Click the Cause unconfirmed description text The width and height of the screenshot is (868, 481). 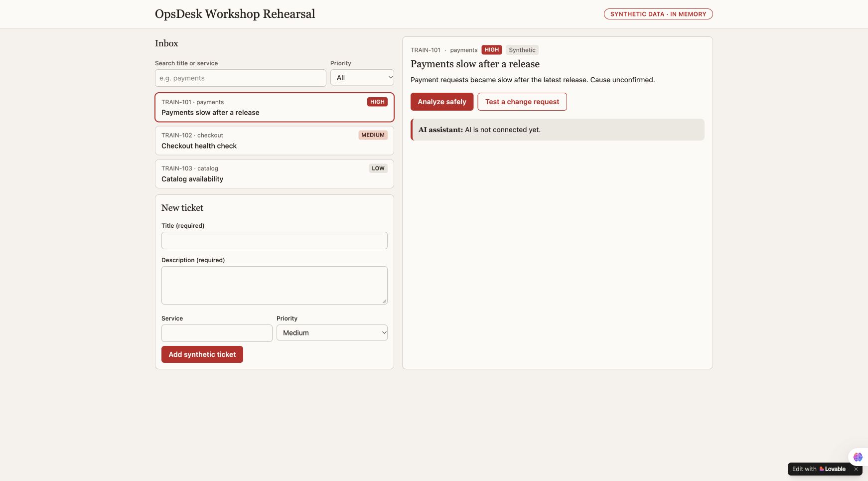point(623,80)
